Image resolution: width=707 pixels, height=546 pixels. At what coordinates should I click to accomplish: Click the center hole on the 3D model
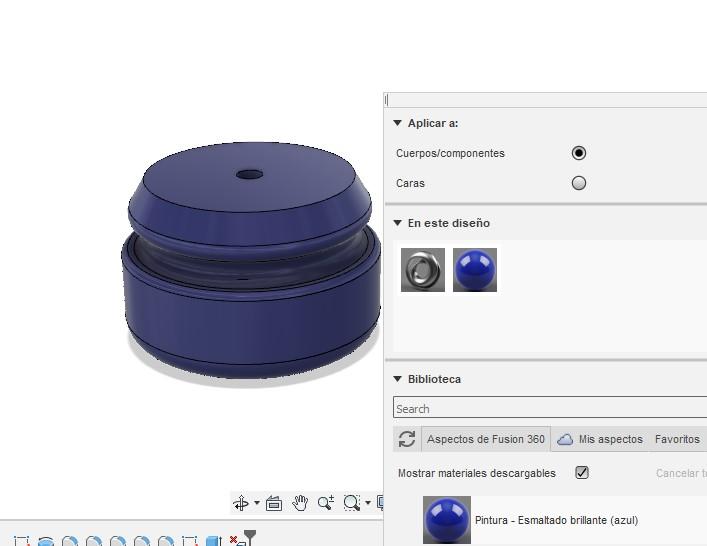tap(249, 174)
